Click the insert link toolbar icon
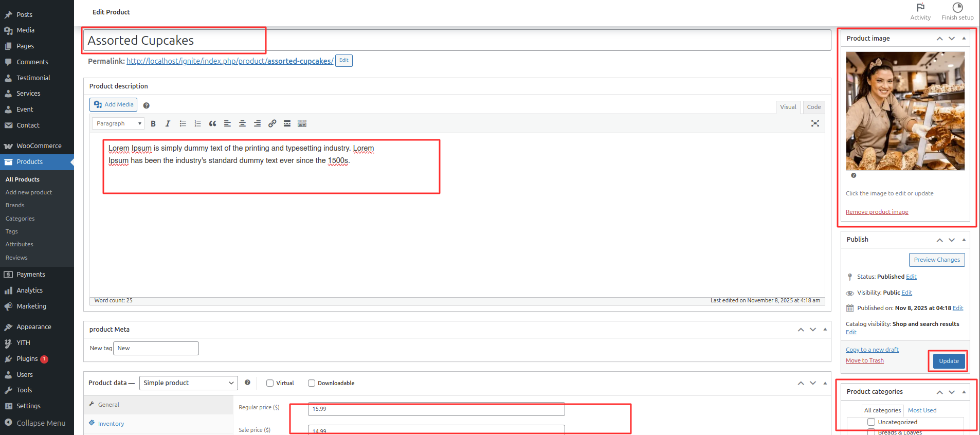This screenshot has height=435, width=980. pyautogui.click(x=272, y=123)
